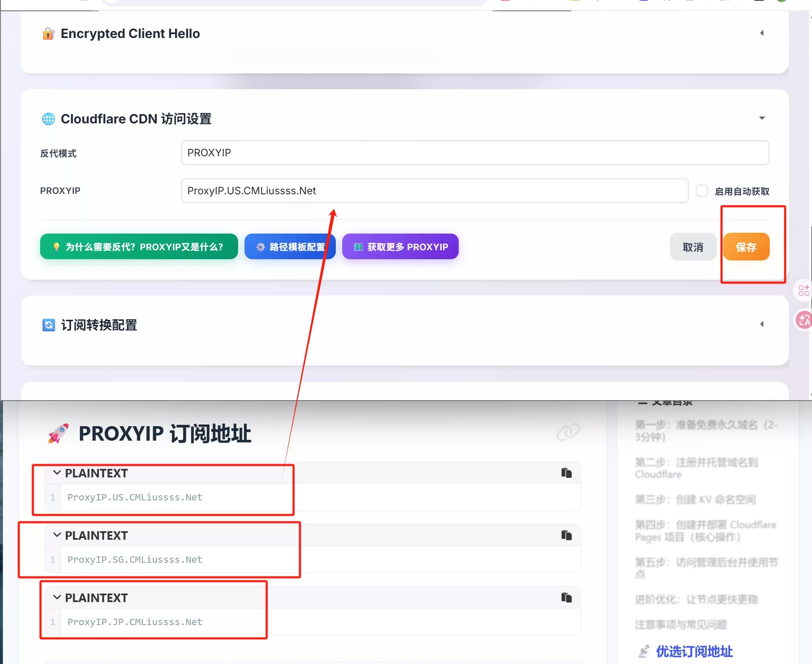Copy the ProxyIP.SG code block
Viewport: 812px width, 664px height.
click(x=566, y=535)
